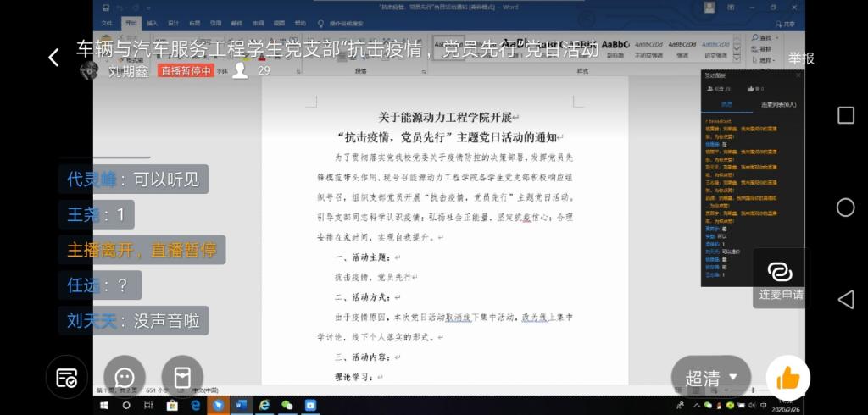Tap the back arrow to leave livestream
The height and width of the screenshot is (415, 868).
(53, 58)
